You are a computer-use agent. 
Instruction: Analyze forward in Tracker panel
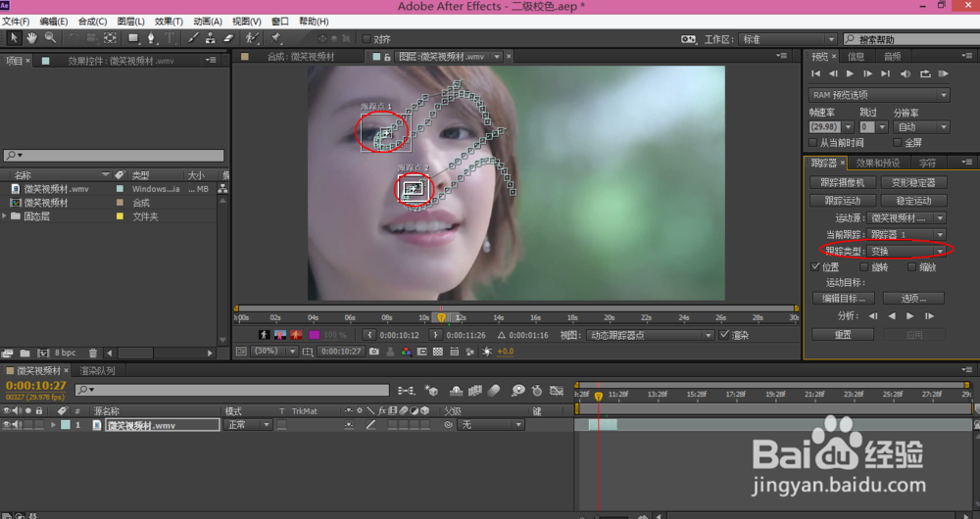[910, 316]
